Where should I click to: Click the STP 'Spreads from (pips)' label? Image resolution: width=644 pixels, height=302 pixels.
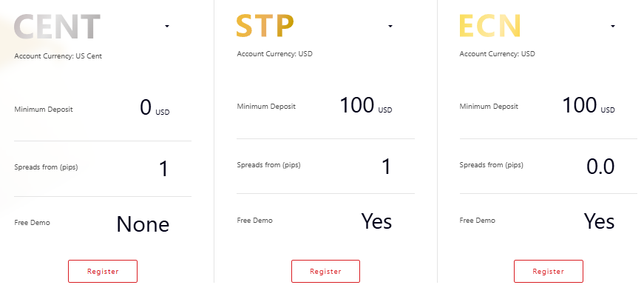point(268,165)
